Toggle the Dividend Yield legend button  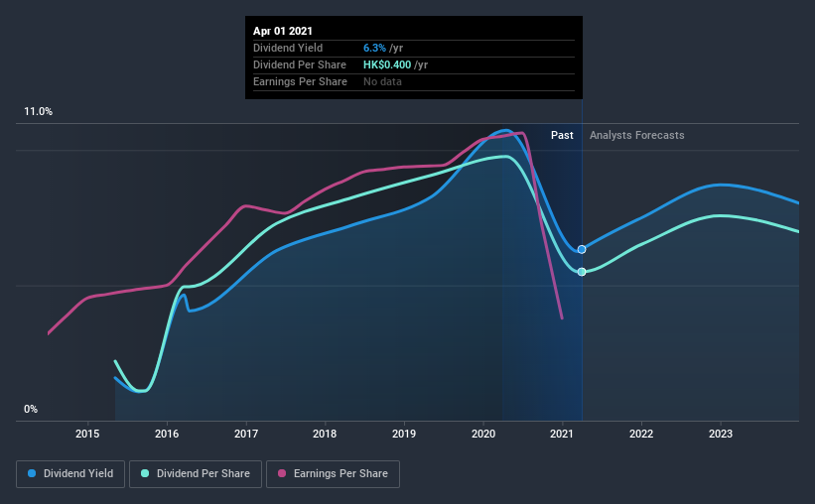pos(70,474)
